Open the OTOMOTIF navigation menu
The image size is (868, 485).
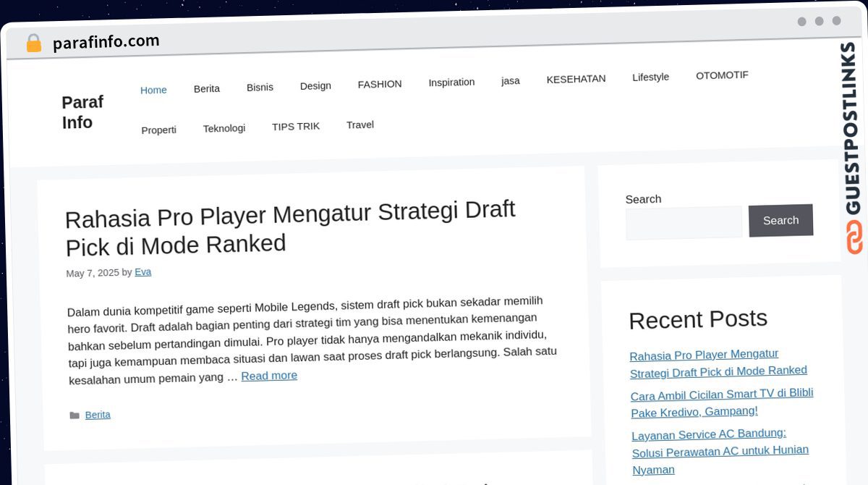tap(722, 75)
